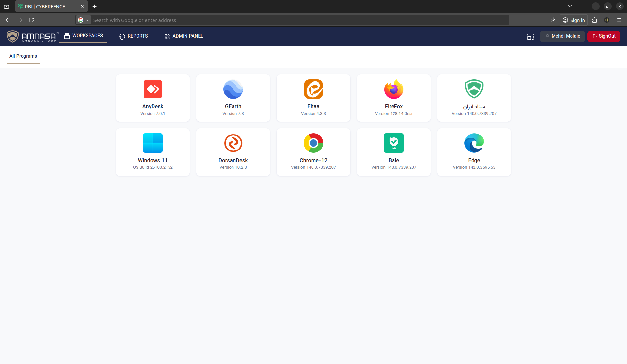
Task: Open Mehdi Molaie user profile button
Action: click(563, 36)
